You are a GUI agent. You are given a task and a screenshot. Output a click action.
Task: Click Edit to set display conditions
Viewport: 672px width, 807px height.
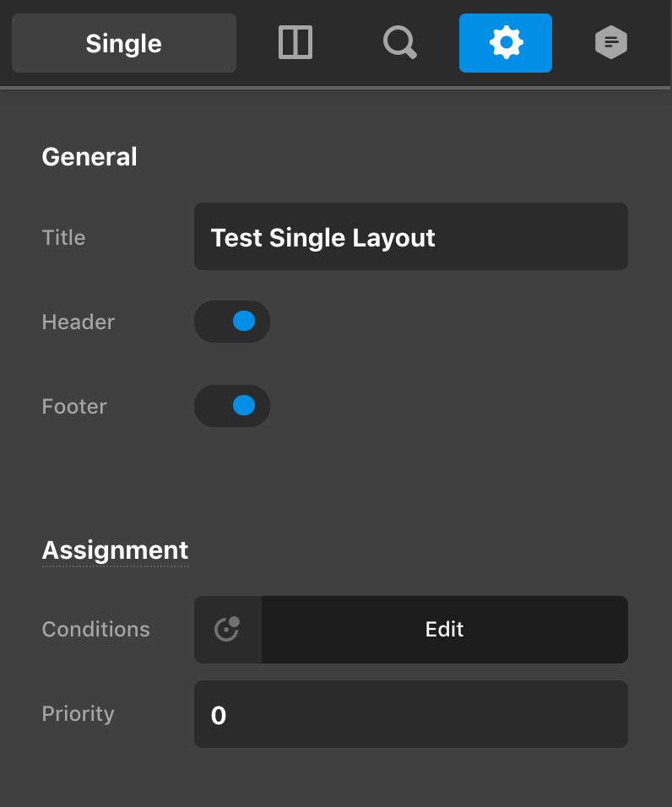(x=444, y=629)
